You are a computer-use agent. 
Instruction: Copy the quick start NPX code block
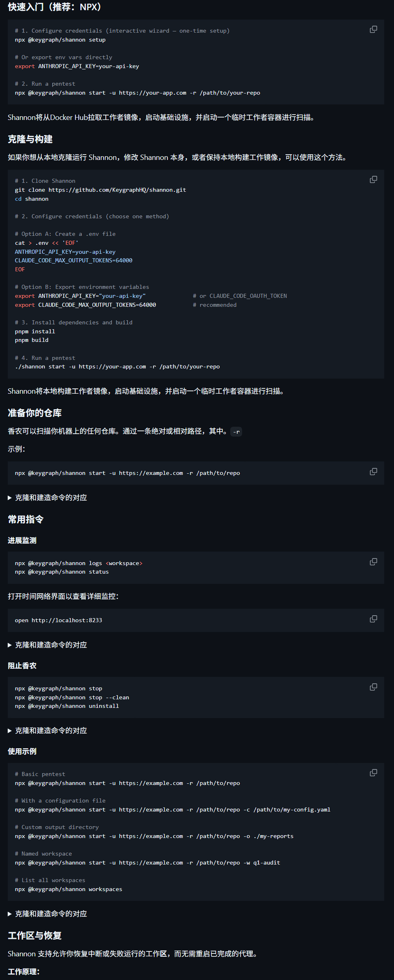[x=373, y=29]
